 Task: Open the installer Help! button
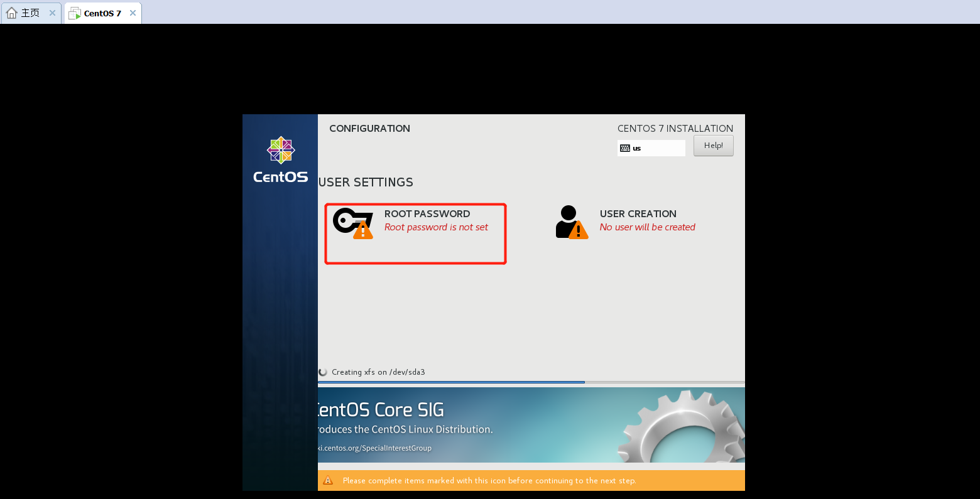pos(714,146)
